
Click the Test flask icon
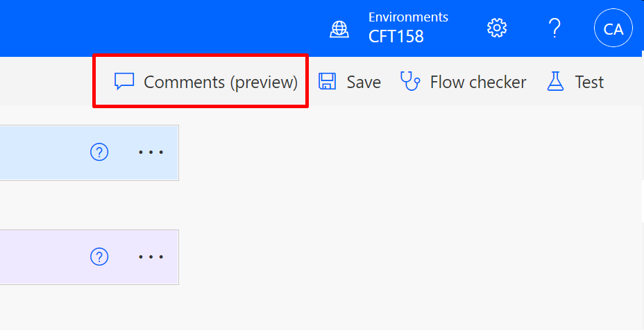coord(556,82)
